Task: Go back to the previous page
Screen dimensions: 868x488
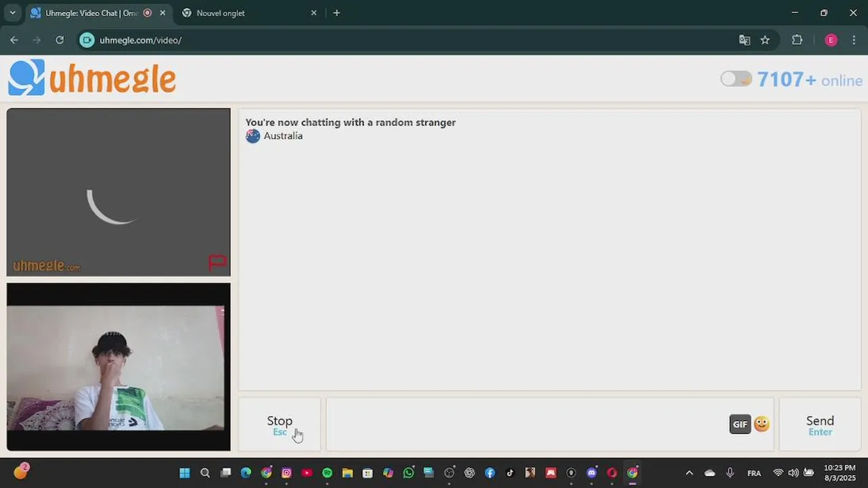Action: click(x=14, y=40)
